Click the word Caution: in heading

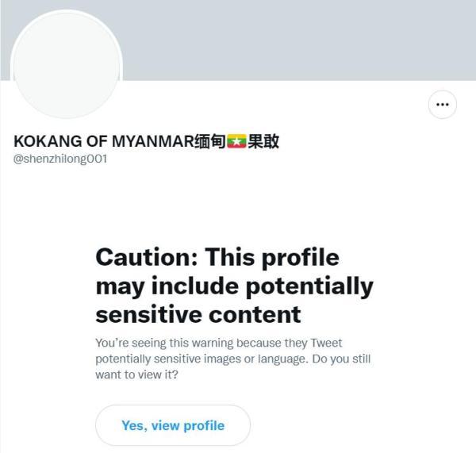(x=147, y=257)
